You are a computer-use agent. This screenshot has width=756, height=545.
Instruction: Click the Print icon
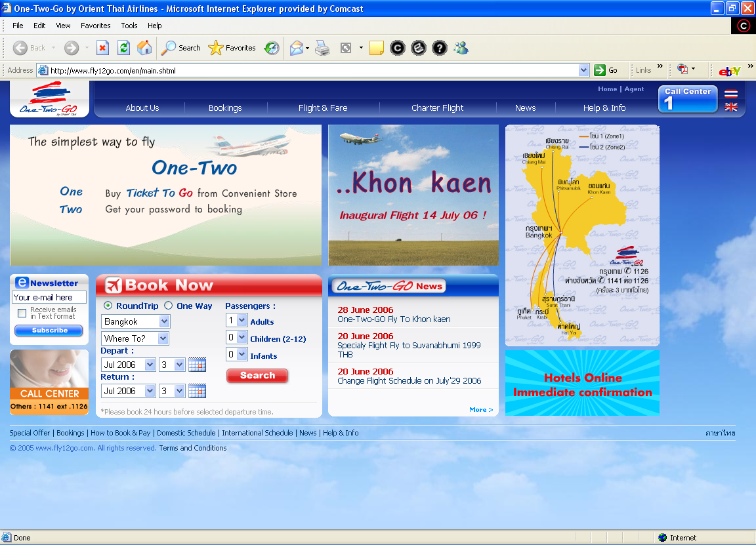tap(322, 48)
